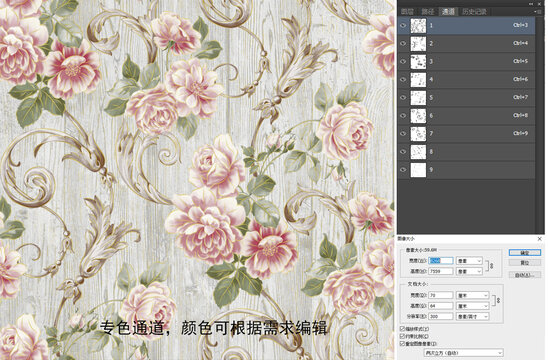This screenshot has width=548, height=360.
Task: Click the 自动(A)... button
Action: [x=525, y=275]
